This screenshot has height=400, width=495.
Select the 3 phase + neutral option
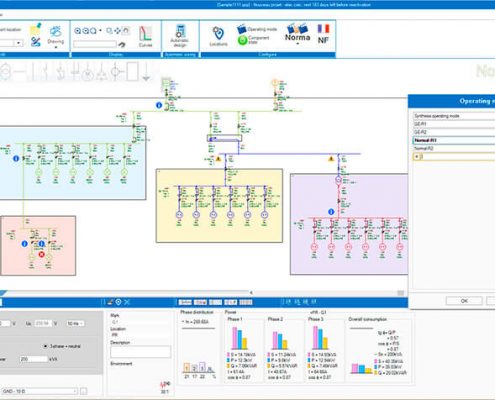click(x=62, y=346)
